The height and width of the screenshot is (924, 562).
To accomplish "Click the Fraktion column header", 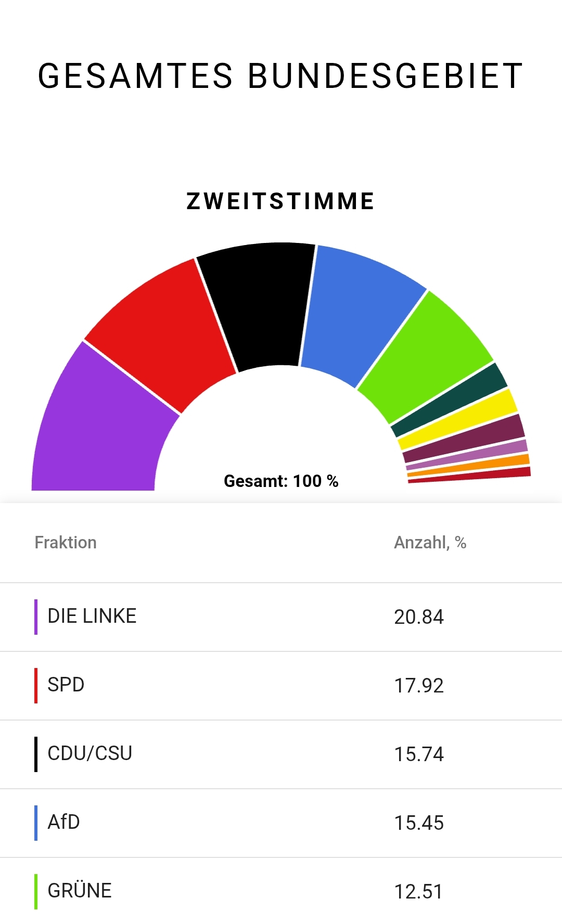I will click(66, 543).
